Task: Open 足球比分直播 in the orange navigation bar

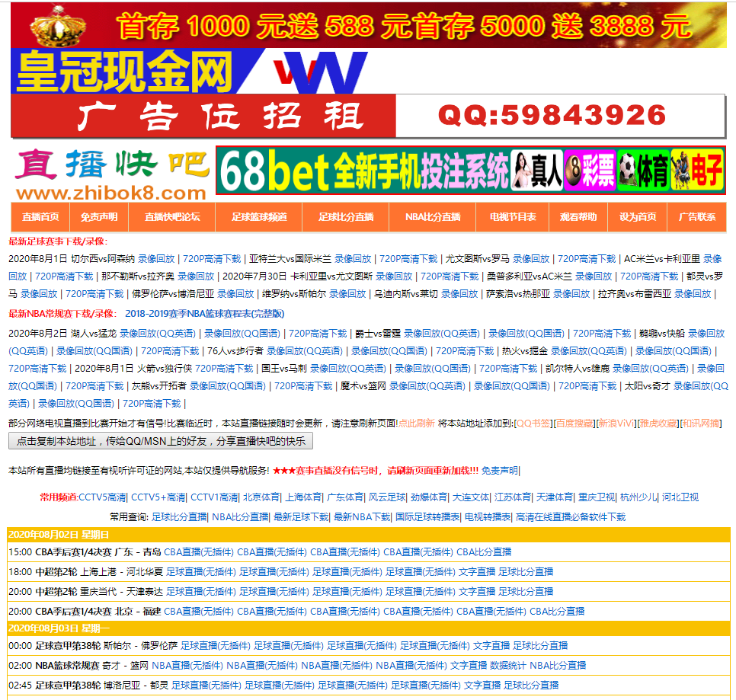Action: (x=346, y=217)
